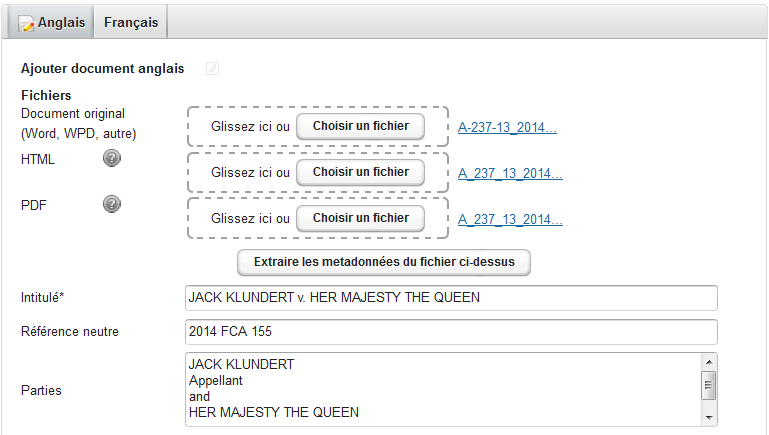This screenshot has width=769, height=435.
Task: Open the HTML file link A_237_13_2014
Action: [x=510, y=173]
